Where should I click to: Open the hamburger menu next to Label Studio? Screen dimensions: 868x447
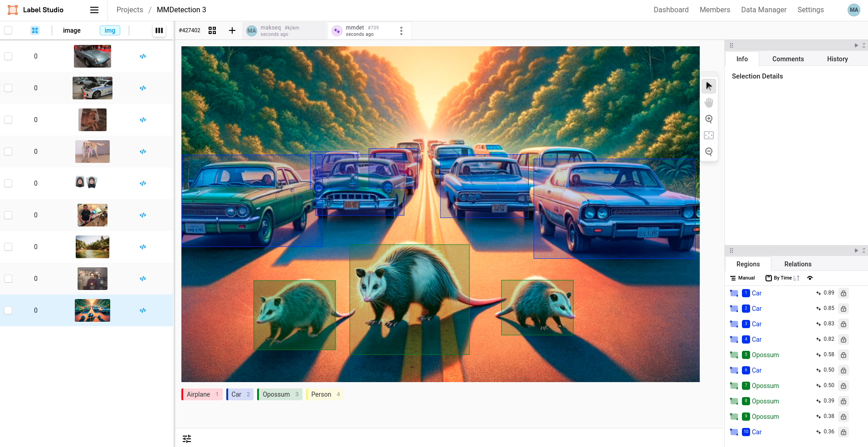coord(94,10)
